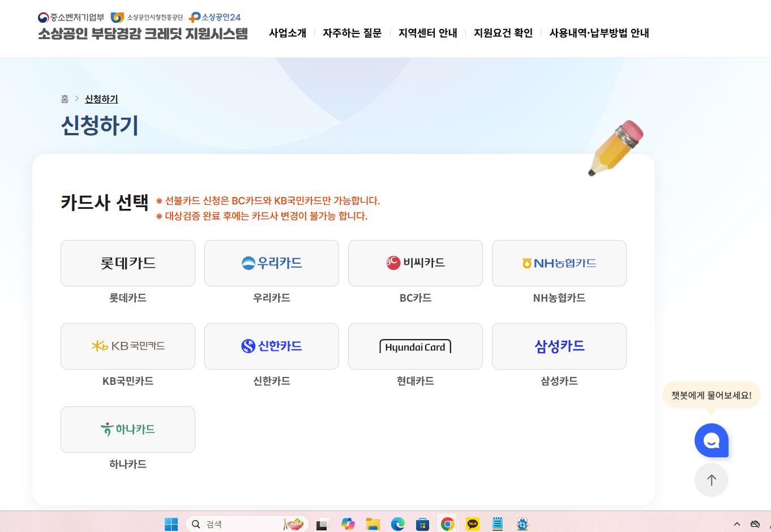This screenshot has height=532, width=771.
Task: Open the 사업소개 menu
Action: coord(288,33)
